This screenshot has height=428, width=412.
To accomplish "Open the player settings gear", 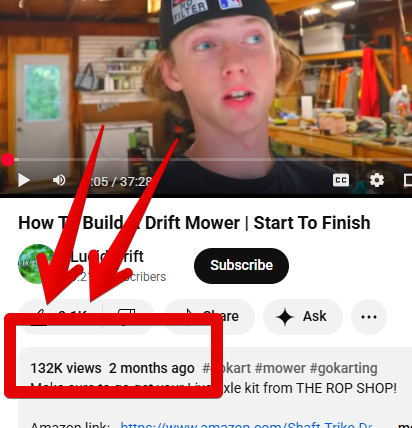I will pyautogui.click(x=377, y=180).
